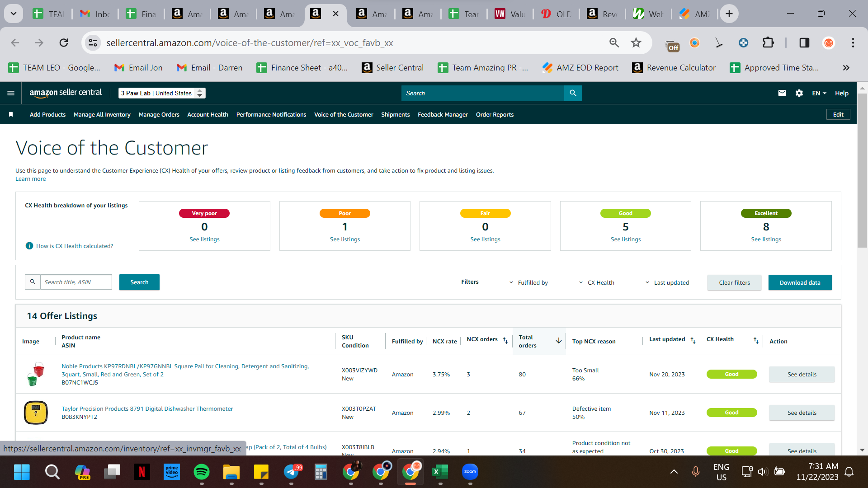This screenshot has width=868, height=488.
Task: Open the Learn more link
Action: [x=30, y=179]
